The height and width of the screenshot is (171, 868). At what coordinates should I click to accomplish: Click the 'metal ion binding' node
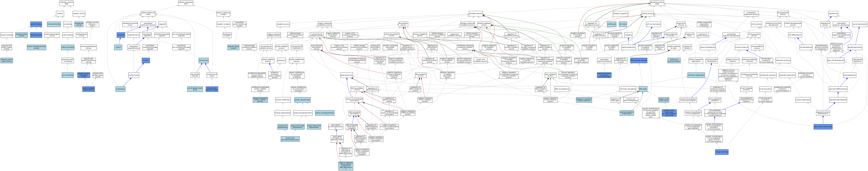coord(68,47)
